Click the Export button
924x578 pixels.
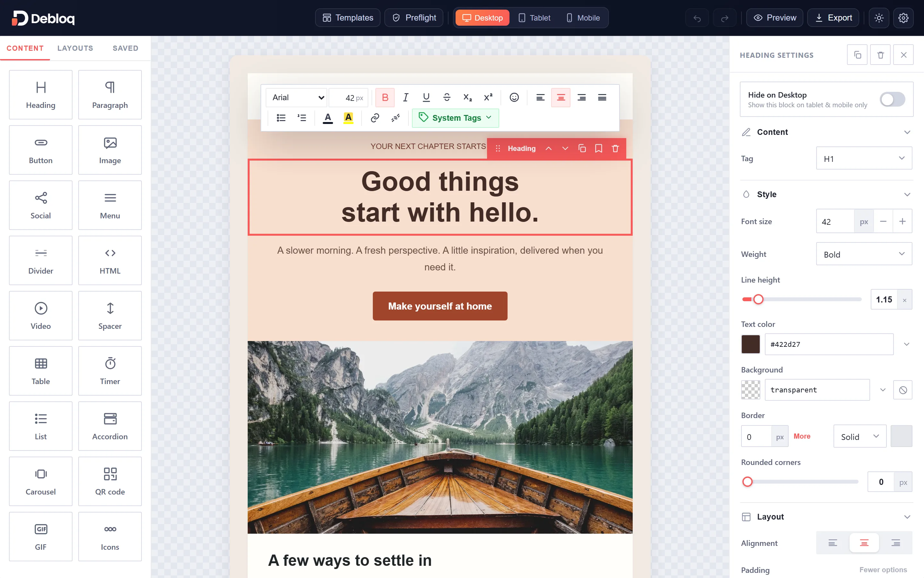(x=833, y=18)
